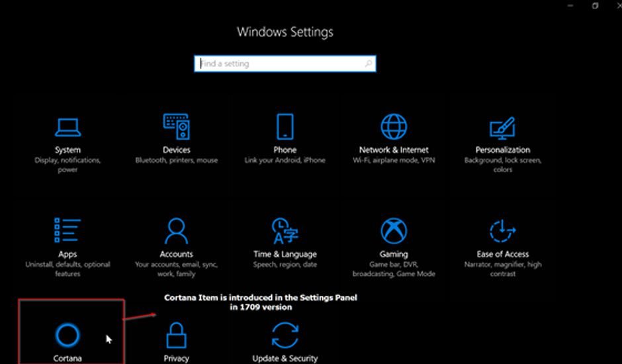622x364 pixels.
Task: Click the Accounts label text
Action: click(177, 254)
